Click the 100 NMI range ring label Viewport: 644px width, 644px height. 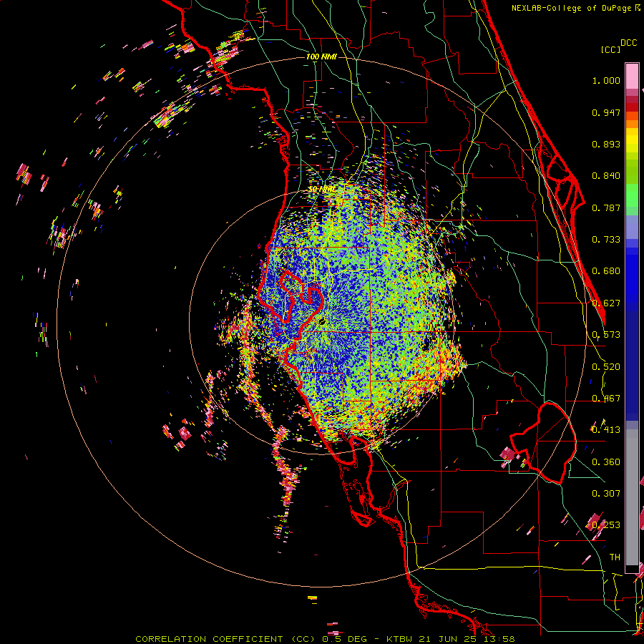[321, 57]
